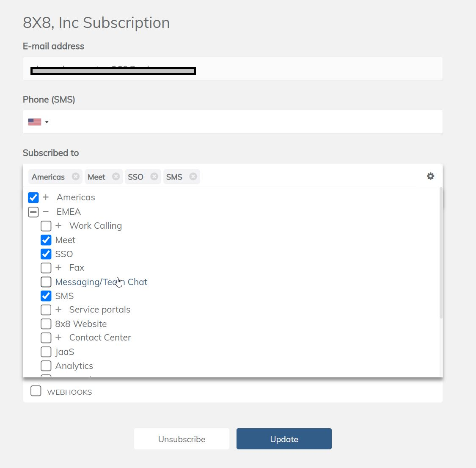Remove the SMS tag chip
The height and width of the screenshot is (468, 476).
pyautogui.click(x=193, y=177)
